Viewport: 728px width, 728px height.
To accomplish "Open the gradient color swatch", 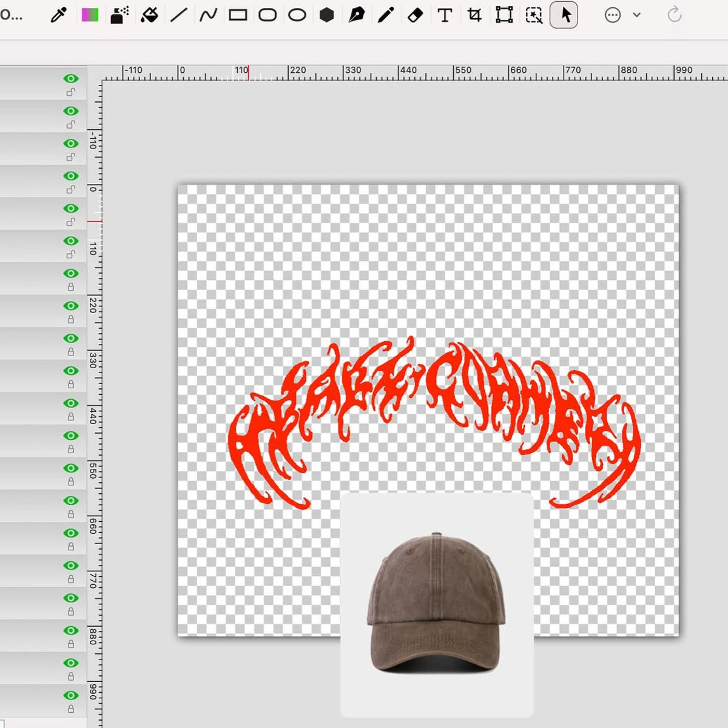I will click(90, 15).
